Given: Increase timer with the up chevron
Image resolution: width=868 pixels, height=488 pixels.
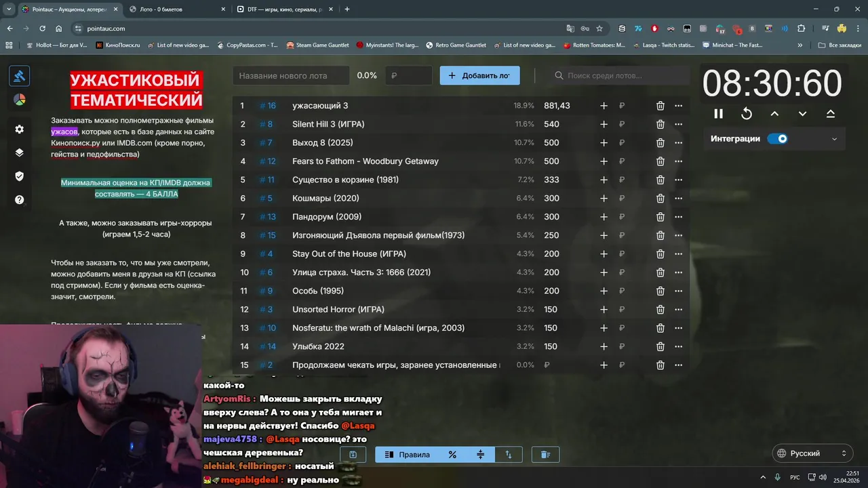Looking at the screenshot, I should pyautogui.click(x=774, y=114).
